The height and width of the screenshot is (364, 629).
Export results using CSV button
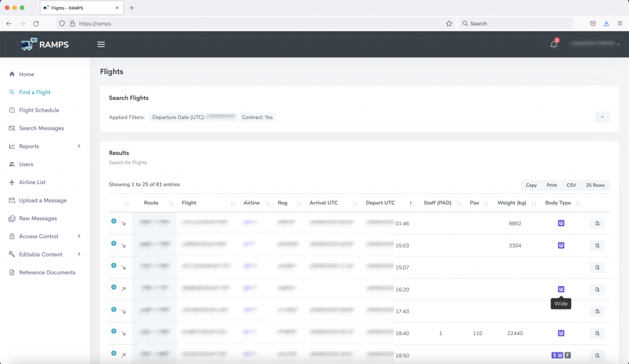[x=571, y=185]
